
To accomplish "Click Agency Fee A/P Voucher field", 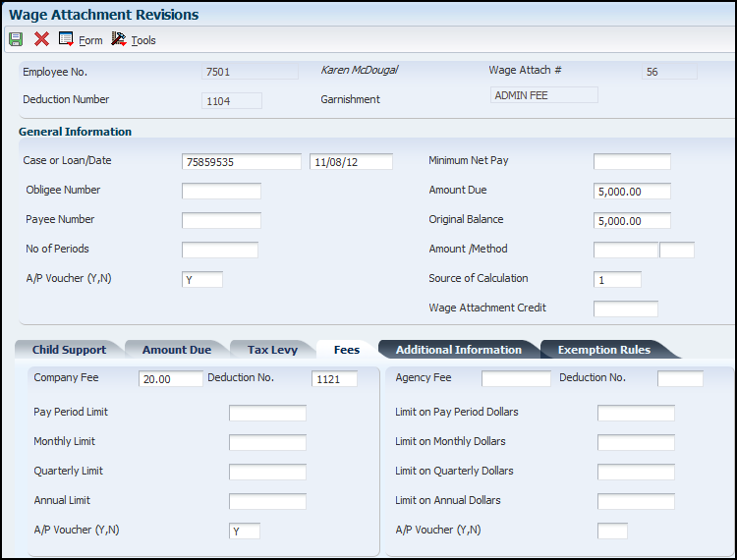I will pos(612,531).
